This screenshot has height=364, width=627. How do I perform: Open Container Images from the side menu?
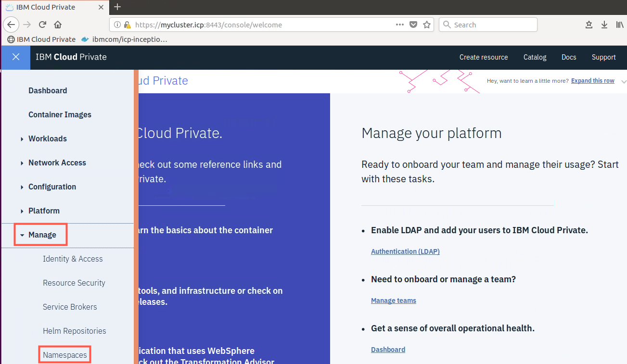[60, 114]
